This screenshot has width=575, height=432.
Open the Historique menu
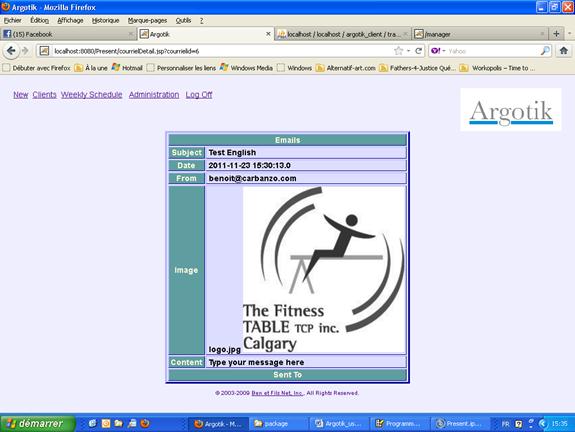[x=106, y=21]
